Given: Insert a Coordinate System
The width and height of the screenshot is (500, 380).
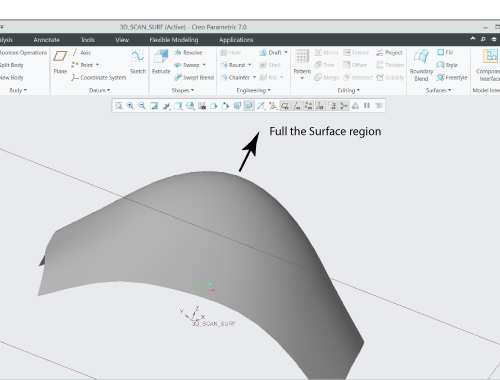Looking at the screenshot, I should [x=99, y=78].
